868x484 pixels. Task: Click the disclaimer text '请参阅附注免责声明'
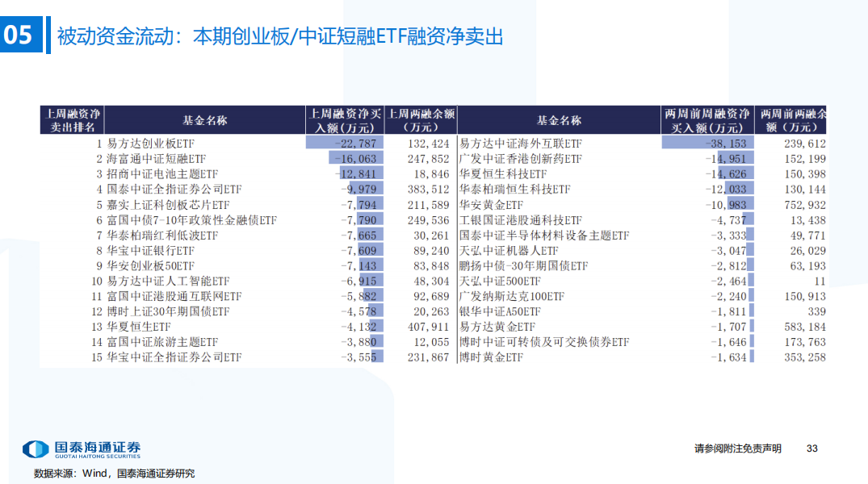click(x=738, y=449)
